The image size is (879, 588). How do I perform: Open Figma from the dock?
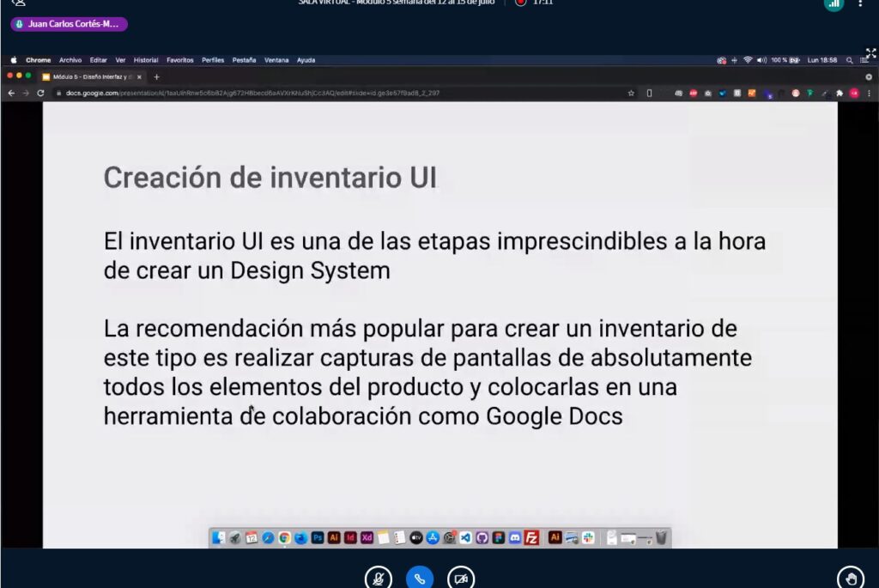point(499,538)
